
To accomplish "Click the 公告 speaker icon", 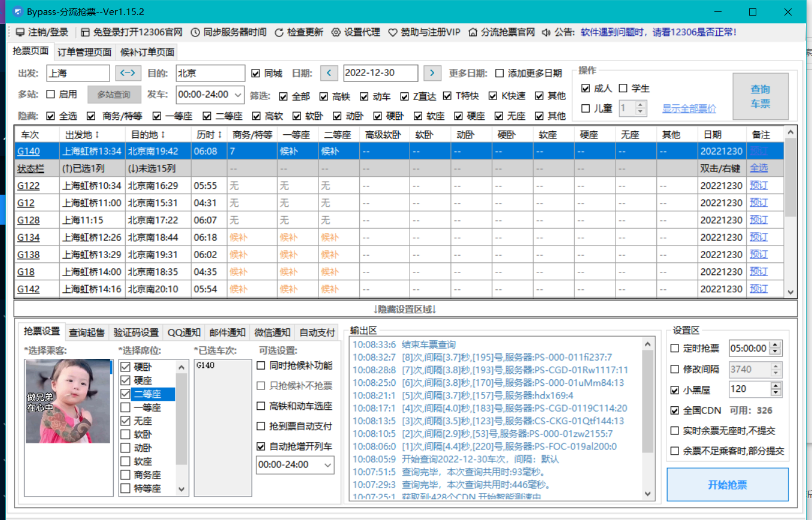I will (546, 32).
